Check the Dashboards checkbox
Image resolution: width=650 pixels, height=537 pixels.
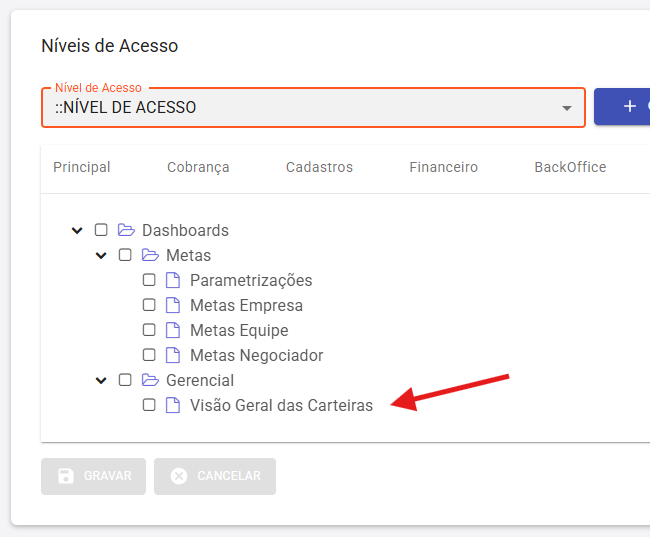(101, 230)
